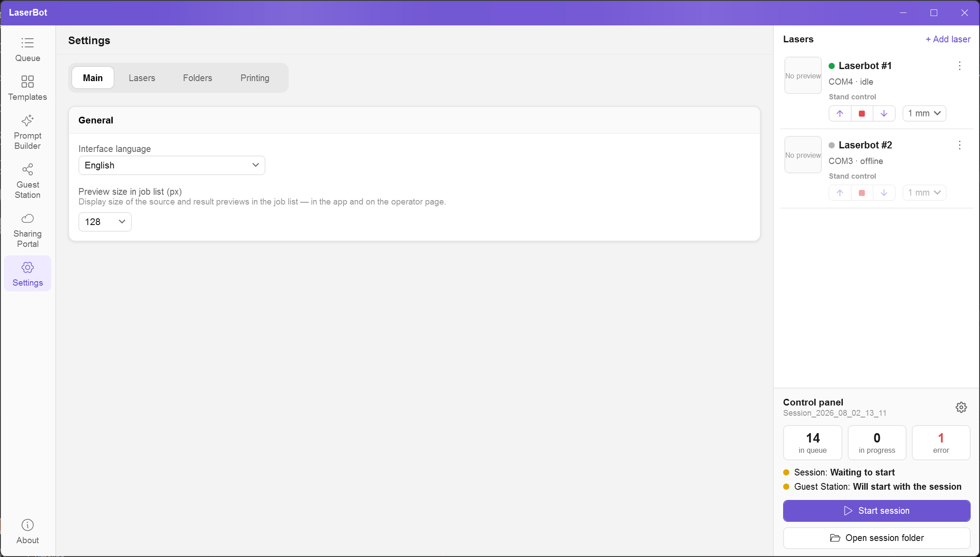Open the Queue sidebar section

(28, 49)
